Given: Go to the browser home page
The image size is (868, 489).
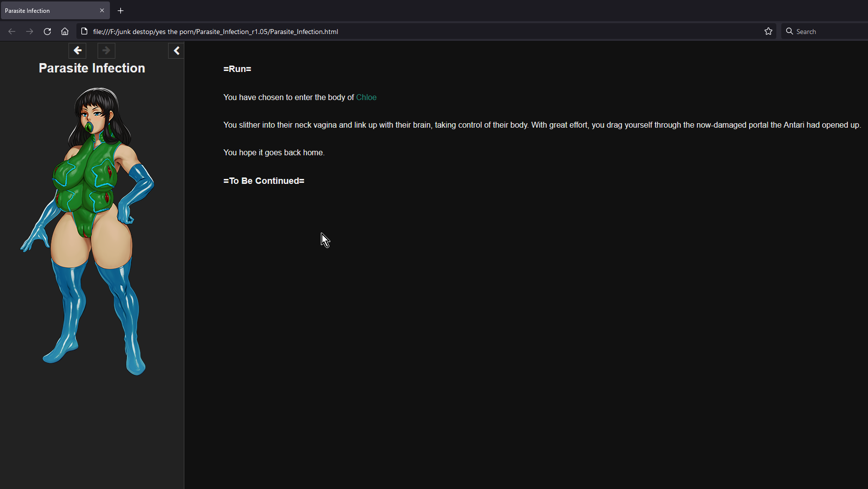Looking at the screenshot, I should (65, 32).
